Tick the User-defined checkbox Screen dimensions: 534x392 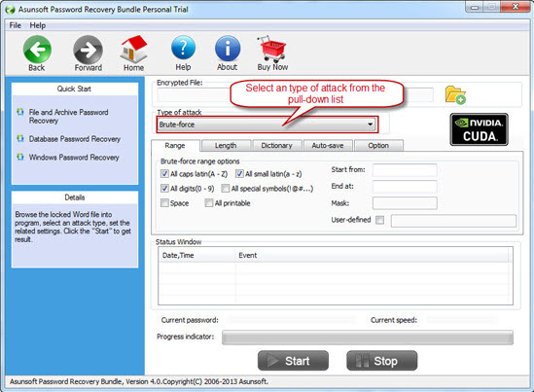[x=379, y=220]
